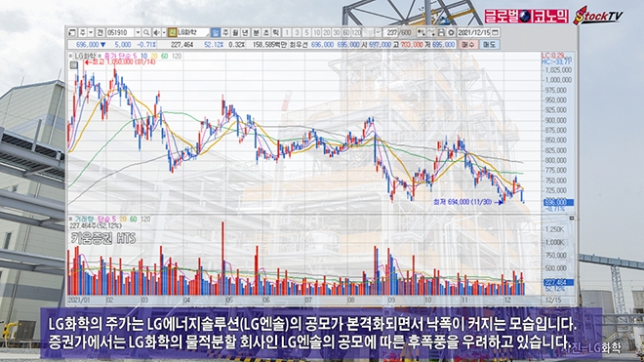Click the 매도 sell button
644x362 pixels.
490,44
